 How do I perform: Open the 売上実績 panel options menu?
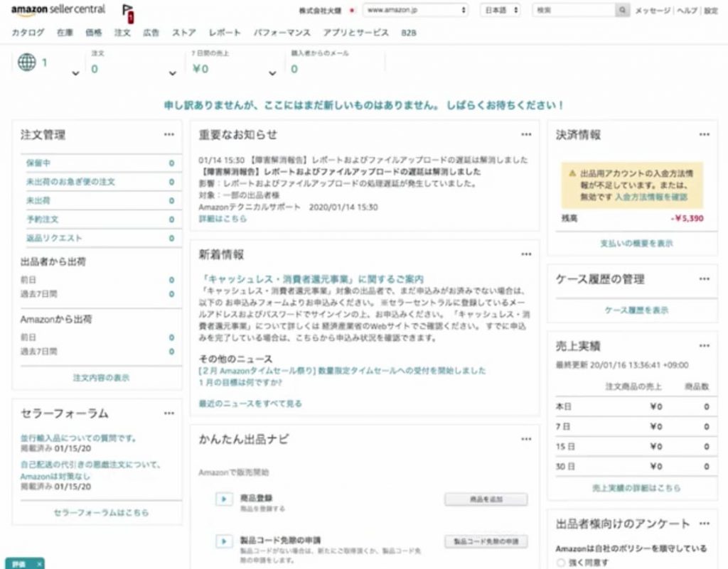[705, 345]
